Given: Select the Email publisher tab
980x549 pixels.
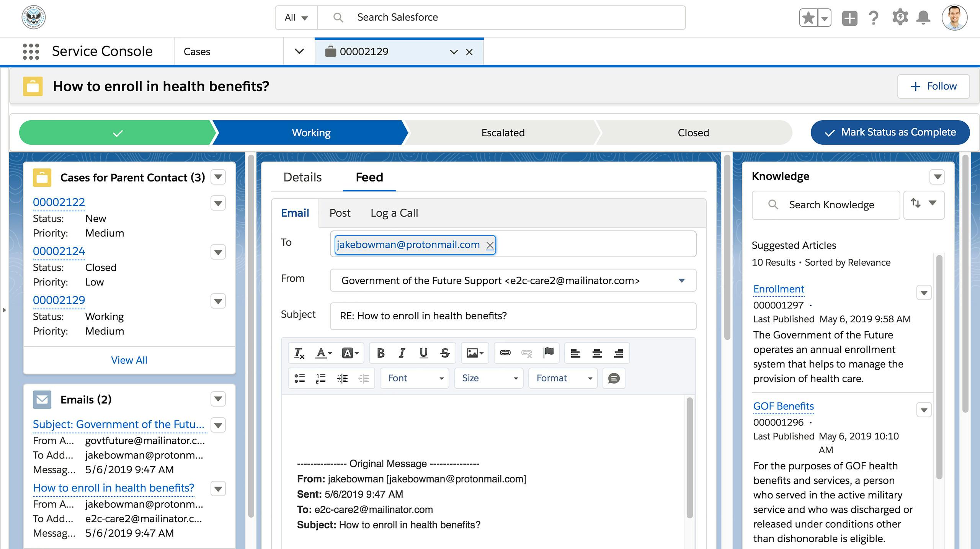Looking at the screenshot, I should [x=295, y=213].
